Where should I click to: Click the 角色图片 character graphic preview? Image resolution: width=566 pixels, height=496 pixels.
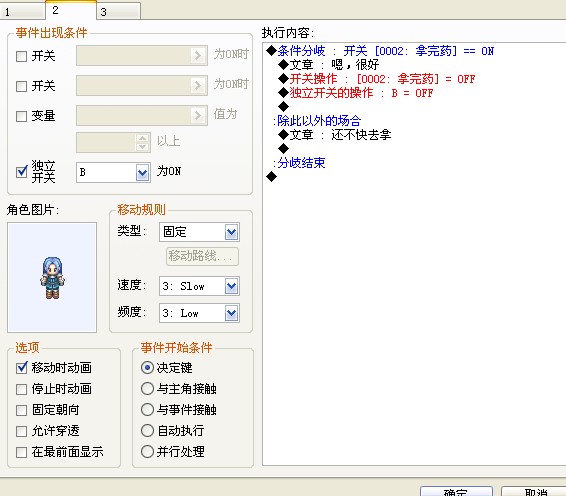[x=52, y=277]
